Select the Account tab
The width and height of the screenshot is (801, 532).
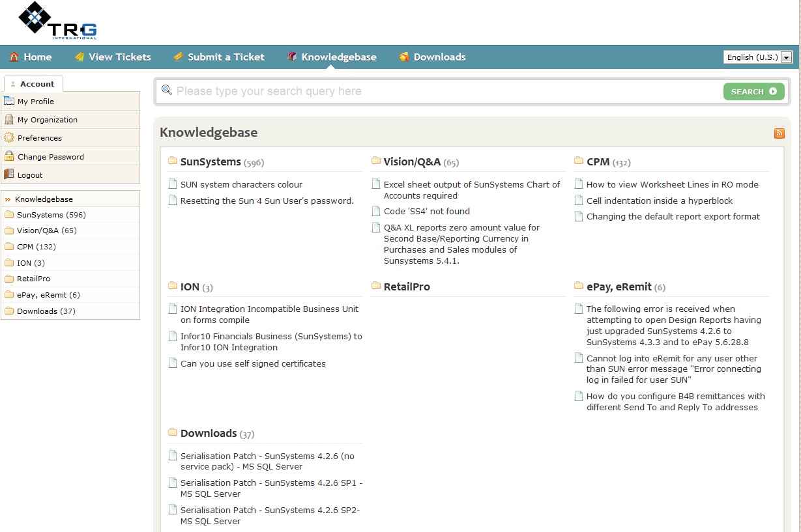[x=33, y=84]
